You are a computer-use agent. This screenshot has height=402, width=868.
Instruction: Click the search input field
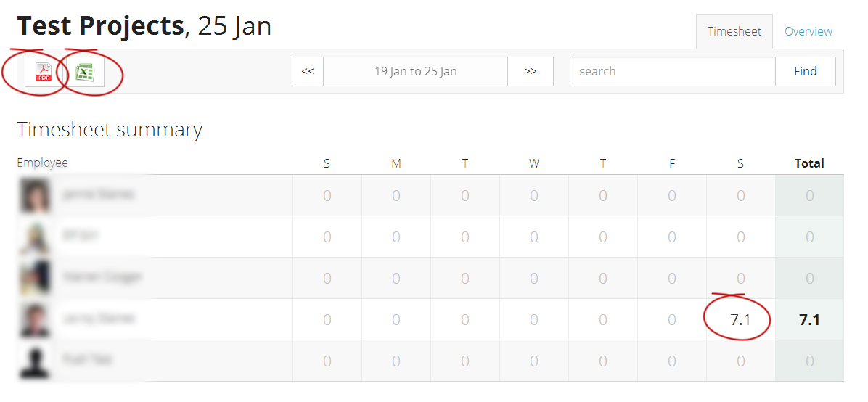point(673,71)
